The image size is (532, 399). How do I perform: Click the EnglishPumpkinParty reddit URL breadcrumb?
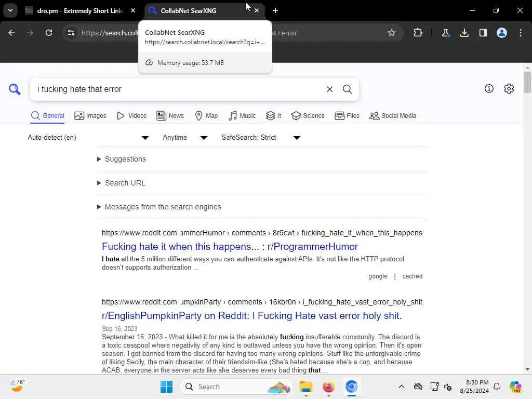262,302
